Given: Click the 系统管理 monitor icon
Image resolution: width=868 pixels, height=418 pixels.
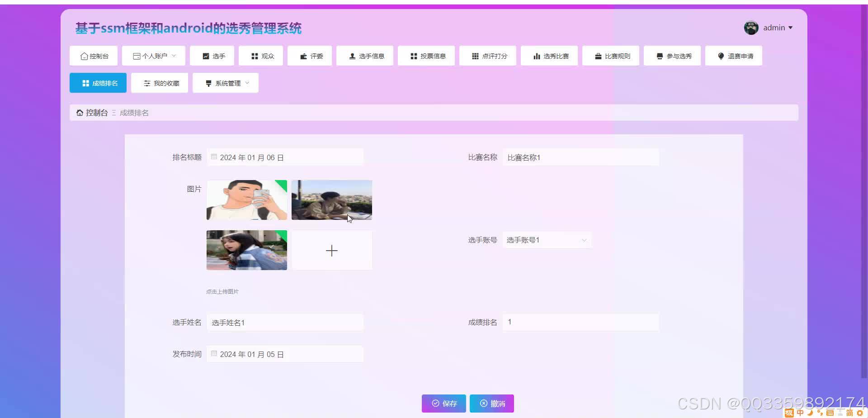Looking at the screenshot, I should pos(208,83).
